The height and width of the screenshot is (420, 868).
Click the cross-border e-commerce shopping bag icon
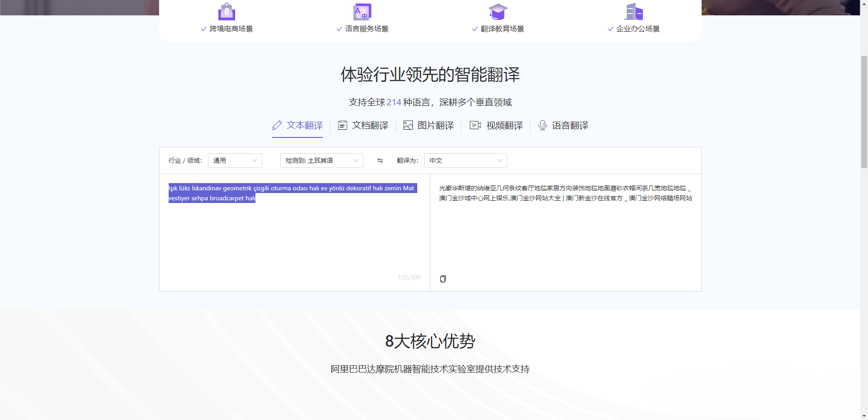click(x=226, y=11)
